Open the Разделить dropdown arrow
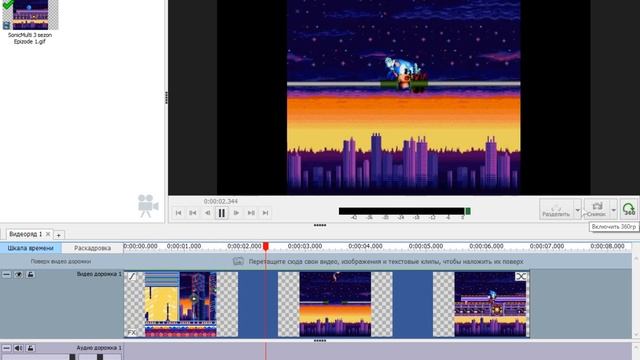This screenshot has height=360, width=640. coord(578,210)
